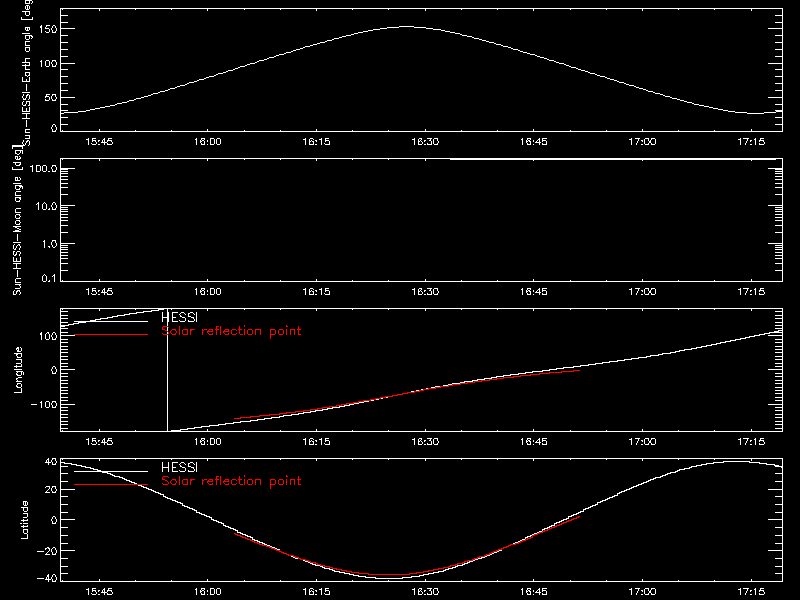
Task: Click the 10.0 tick on the Moon angle axis
Action: pos(46,206)
